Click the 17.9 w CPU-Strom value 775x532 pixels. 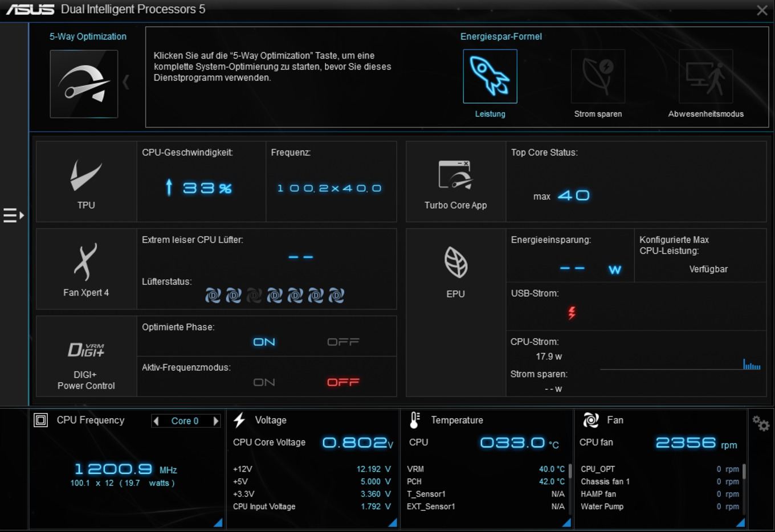pos(549,357)
